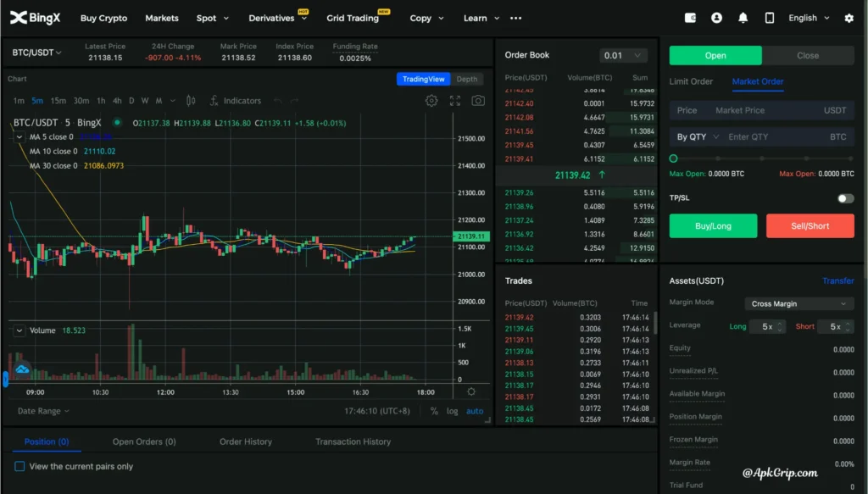Open order book 0.01 precision dropdown
The height and width of the screenshot is (494, 868).
[623, 55]
